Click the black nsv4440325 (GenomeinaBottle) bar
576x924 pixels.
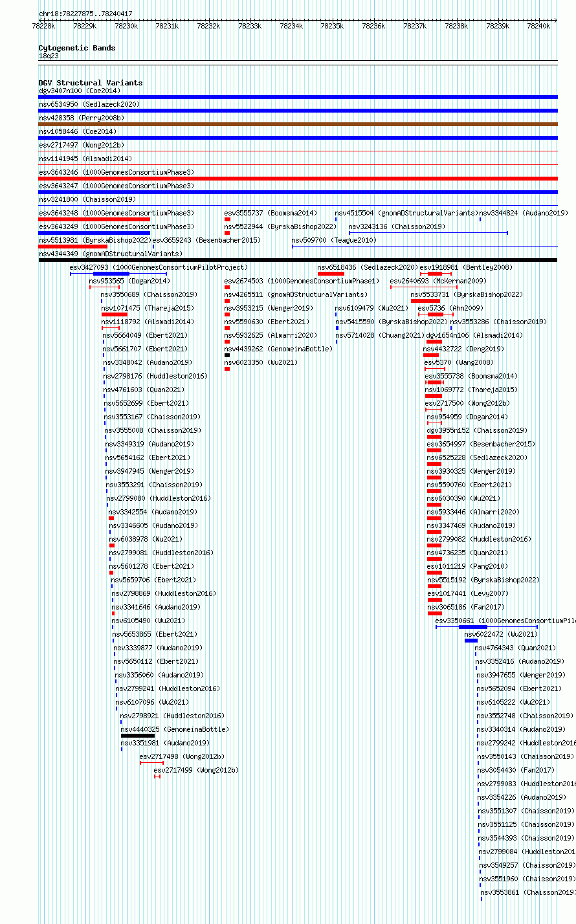[x=138, y=736]
